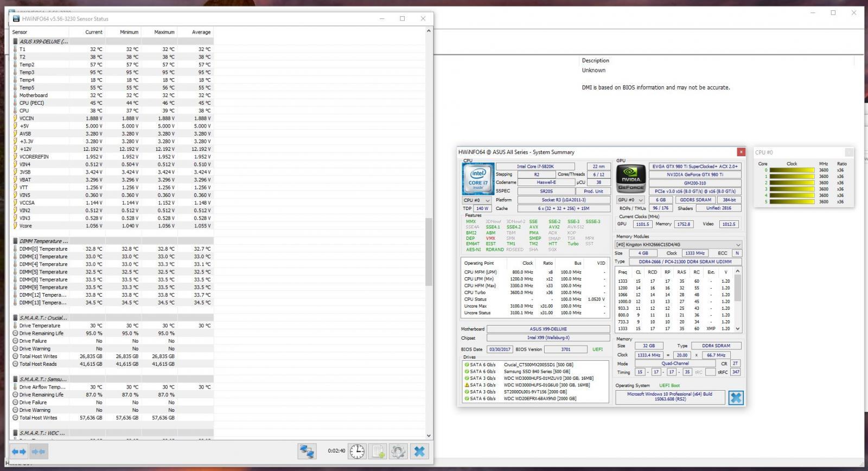Close System Summary with red X
Viewport: 868px width, 471px height.
click(741, 152)
